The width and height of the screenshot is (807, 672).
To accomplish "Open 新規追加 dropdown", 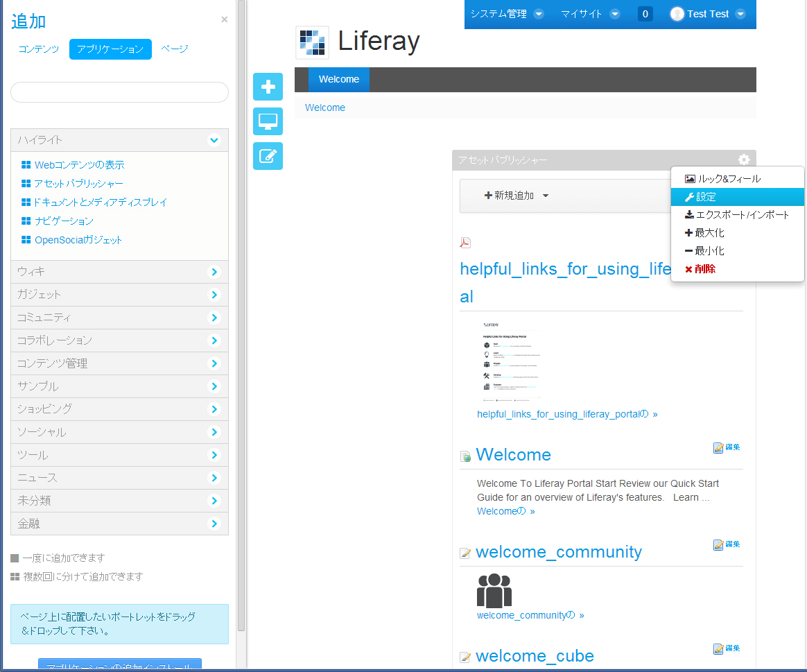I will point(517,196).
